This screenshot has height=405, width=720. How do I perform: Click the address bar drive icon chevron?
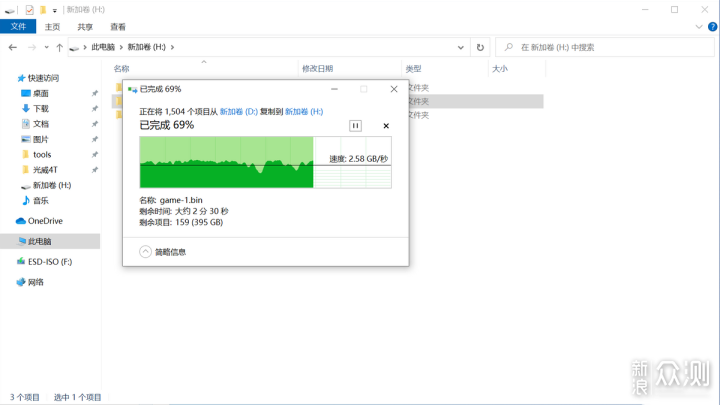85,47
